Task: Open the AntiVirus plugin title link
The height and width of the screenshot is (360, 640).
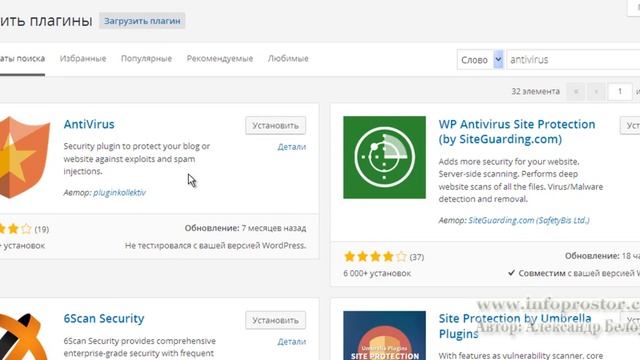Action: (x=89, y=124)
